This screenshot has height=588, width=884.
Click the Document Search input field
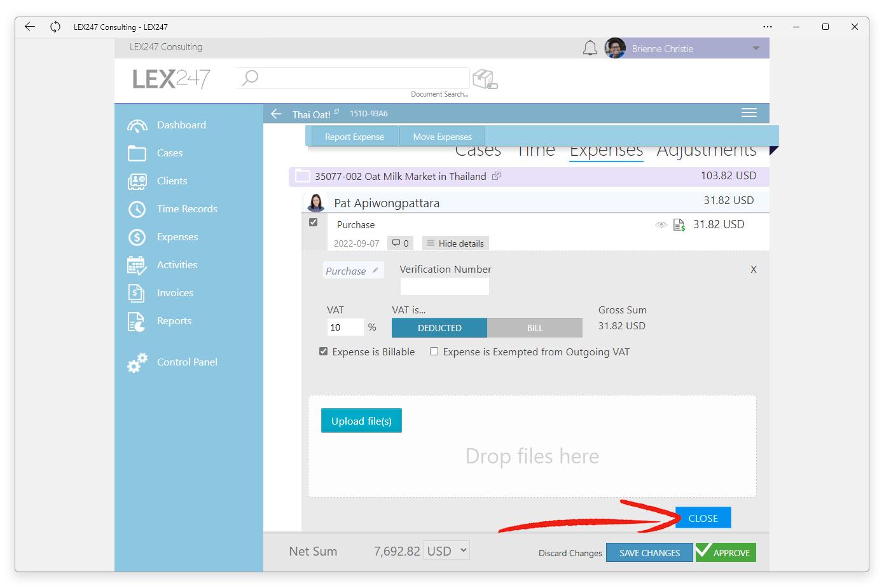click(353, 78)
